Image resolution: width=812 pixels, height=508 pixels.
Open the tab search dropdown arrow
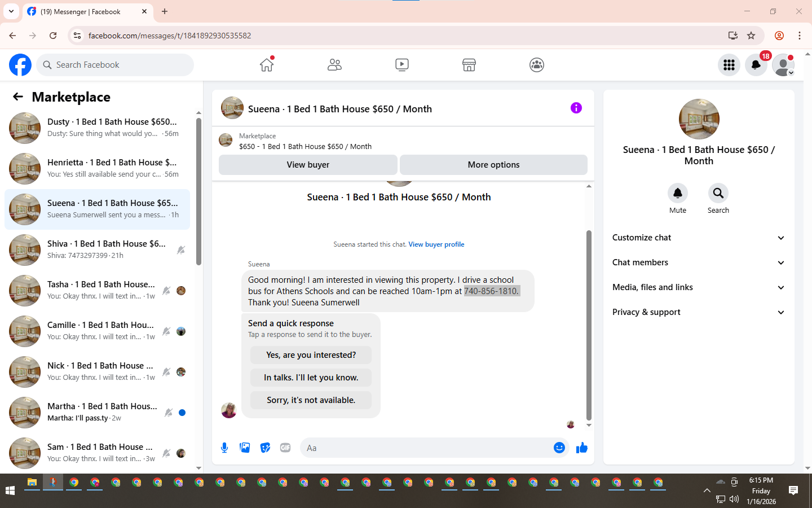[x=11, y=11]
